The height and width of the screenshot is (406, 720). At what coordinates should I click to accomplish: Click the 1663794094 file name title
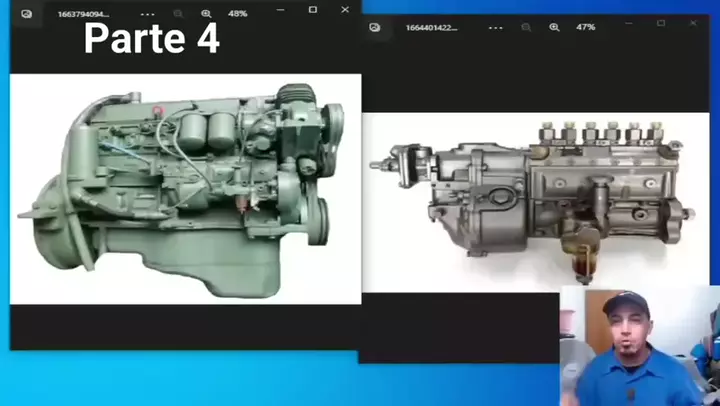point(83,14)
